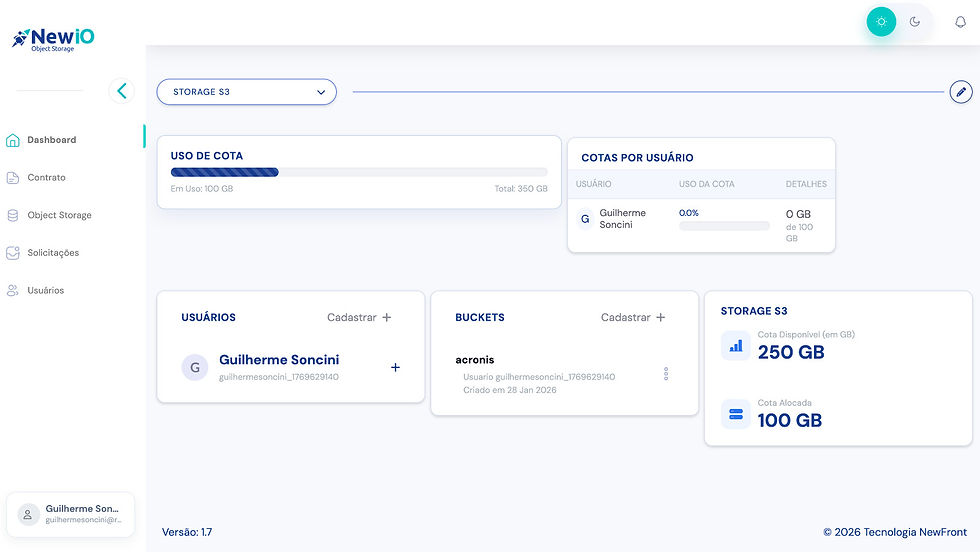Screen dimensions: 980x552
Task: Click the guilhermesoncini_1769629140 username under Guilherme Soncini
Action: coord(279,377)
